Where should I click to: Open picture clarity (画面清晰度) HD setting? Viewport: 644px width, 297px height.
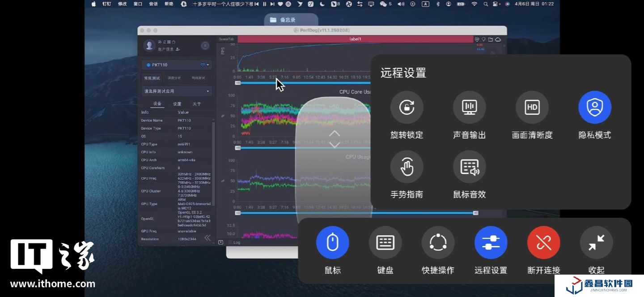(x=532, y=108)
